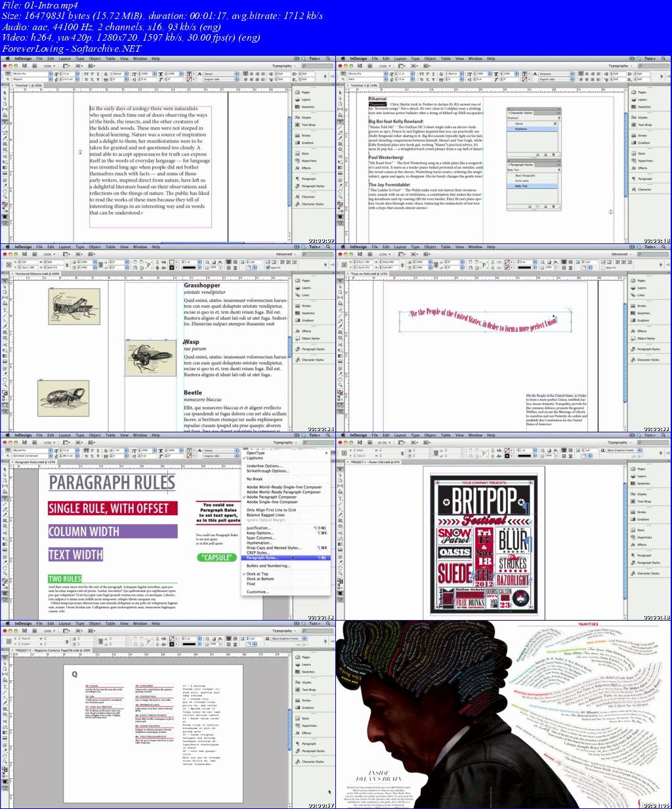Open Window menu in the Rihanna document window
The height and width of the screenshot is (809, 672).
(x=475, y=58)
